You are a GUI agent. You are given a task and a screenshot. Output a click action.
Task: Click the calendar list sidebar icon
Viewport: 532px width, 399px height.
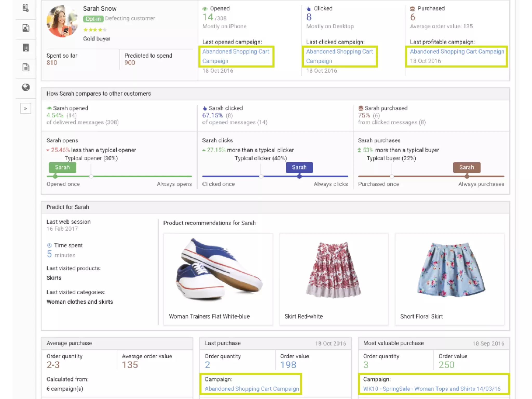tap(25, 8)
